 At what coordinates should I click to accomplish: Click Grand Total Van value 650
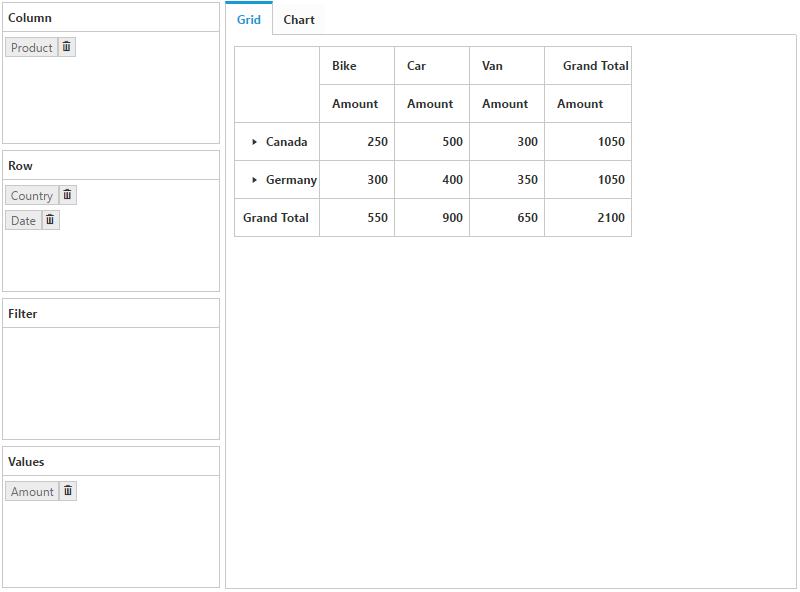pos(507,218)
